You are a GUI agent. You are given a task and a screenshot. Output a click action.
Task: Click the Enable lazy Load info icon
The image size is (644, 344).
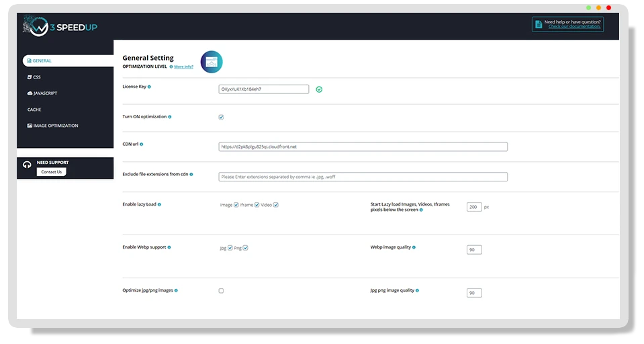click(x=159, y=205)
